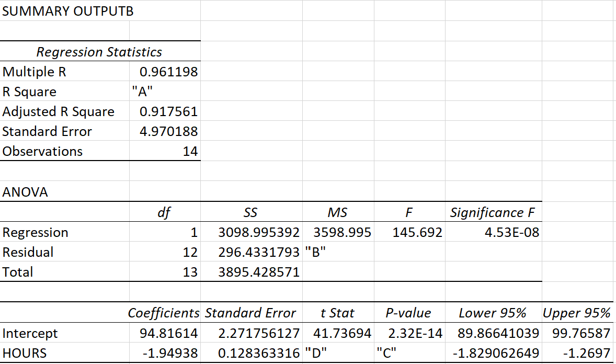Screen dimensions: 616x364
Task: Select the SUMMARY OUTPUTB title cell
Action: point(67,11)
